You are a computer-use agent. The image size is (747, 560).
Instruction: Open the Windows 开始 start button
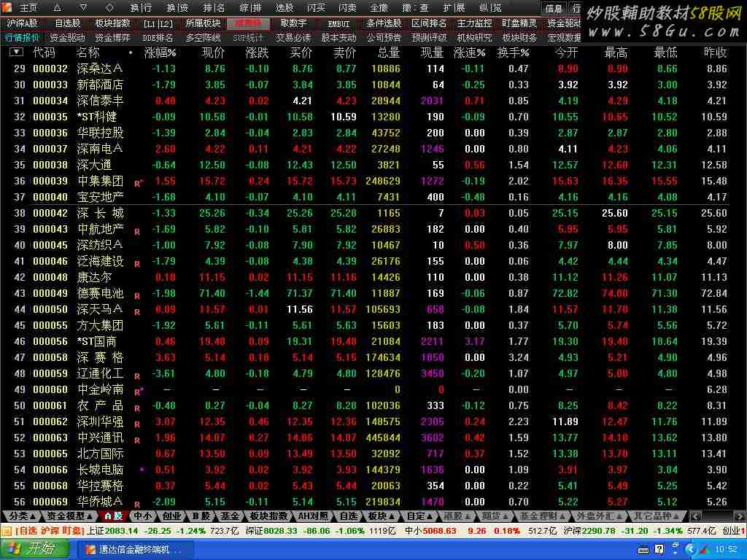[34, 549]
